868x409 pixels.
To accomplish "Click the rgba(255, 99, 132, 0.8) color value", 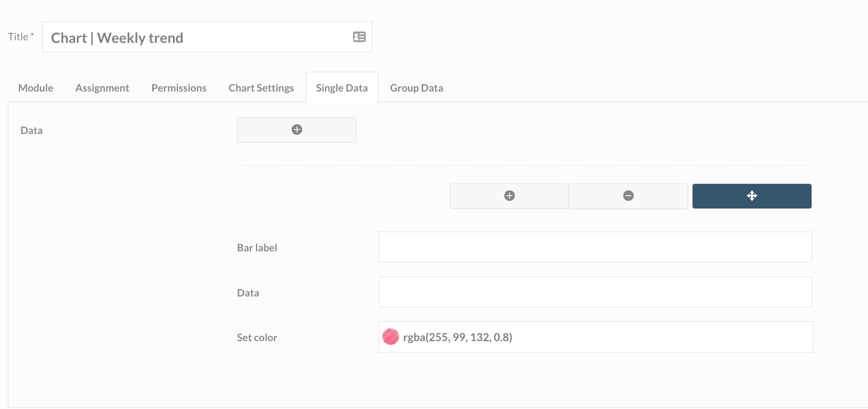I will [457, 337].
